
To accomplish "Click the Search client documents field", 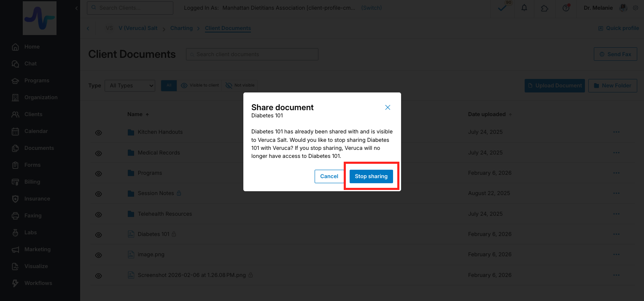I will pyautogui.click(x=252, y=54).
